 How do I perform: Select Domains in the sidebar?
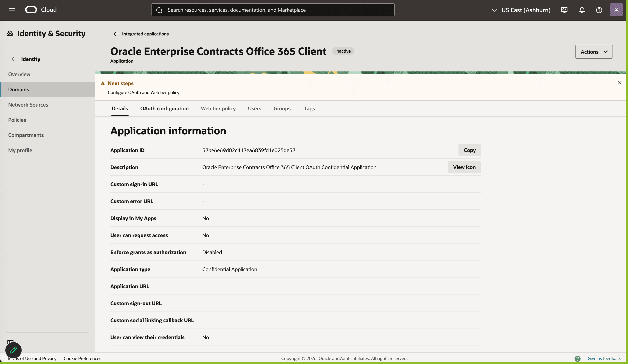point(47,89)
